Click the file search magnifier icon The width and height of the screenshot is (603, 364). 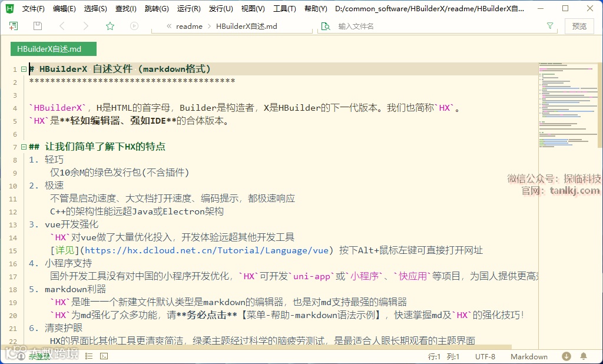(x=326, y=26)
